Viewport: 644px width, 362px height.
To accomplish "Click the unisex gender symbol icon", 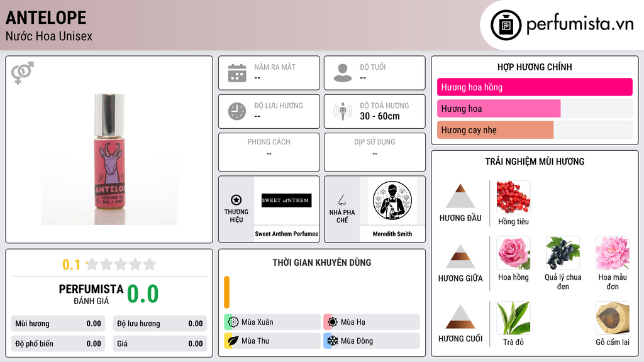I will pyautogui.click(x=23, y=73).
